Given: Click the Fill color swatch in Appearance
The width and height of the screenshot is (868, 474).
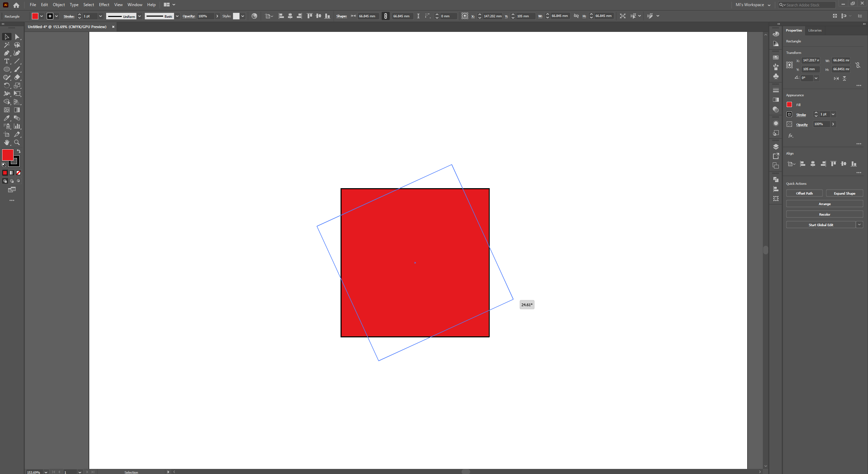Looking at the screenshot, I should click(x=789, y=105).
